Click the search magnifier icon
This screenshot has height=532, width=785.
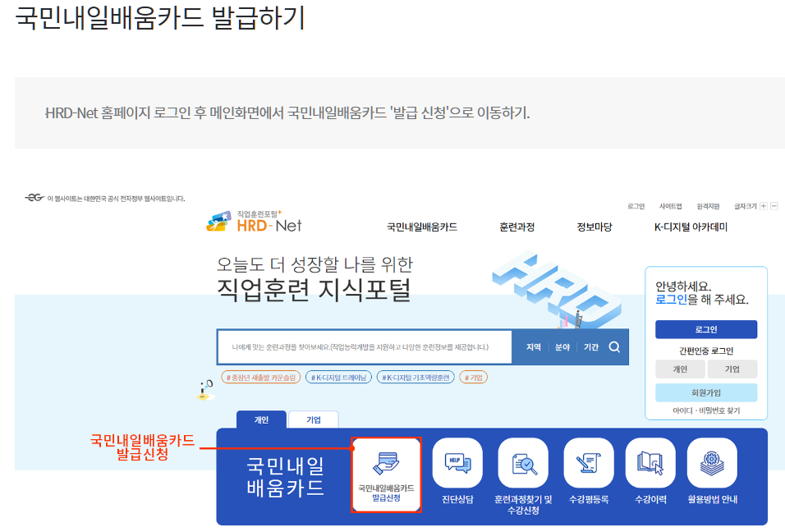(x=614, y=346)
